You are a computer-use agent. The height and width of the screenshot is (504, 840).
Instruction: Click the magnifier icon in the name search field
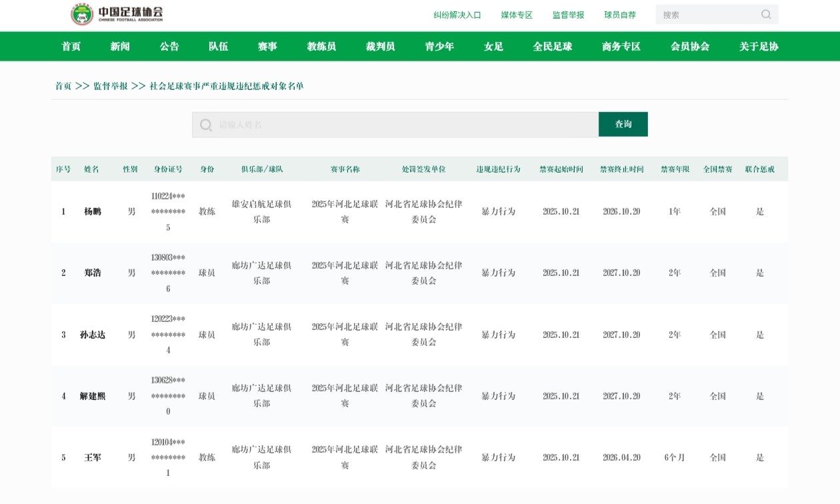click(205, 125)
